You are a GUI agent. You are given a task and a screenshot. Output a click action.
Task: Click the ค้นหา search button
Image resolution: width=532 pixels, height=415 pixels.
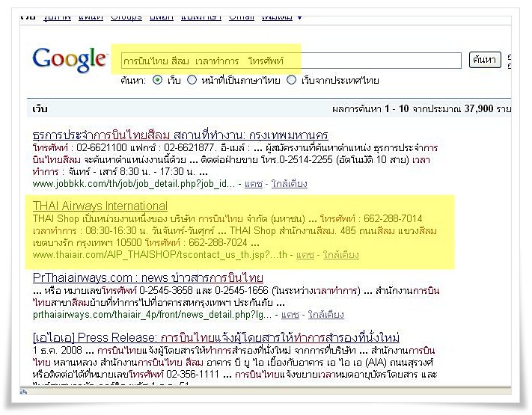[x=485, y=60]
